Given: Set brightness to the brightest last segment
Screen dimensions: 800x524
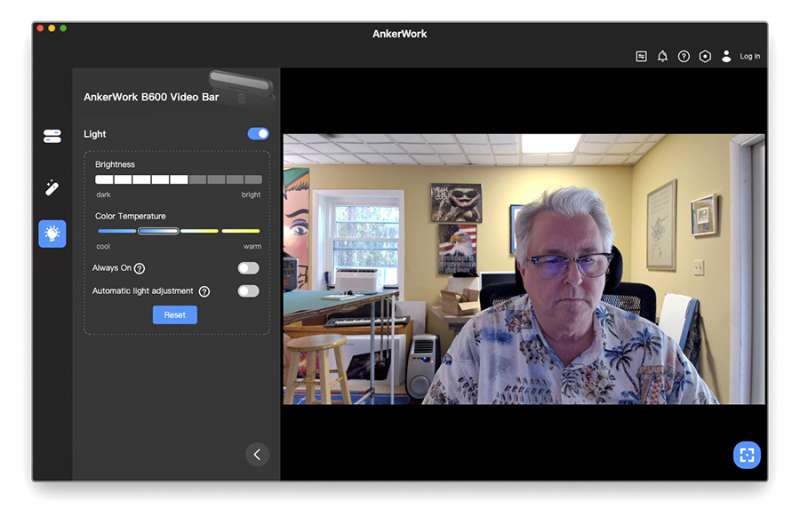Looking at the screenshot, I should click(253, 180).
